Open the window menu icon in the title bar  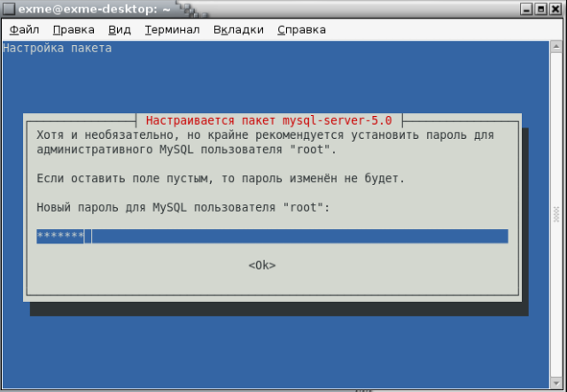tap(9, 9)
